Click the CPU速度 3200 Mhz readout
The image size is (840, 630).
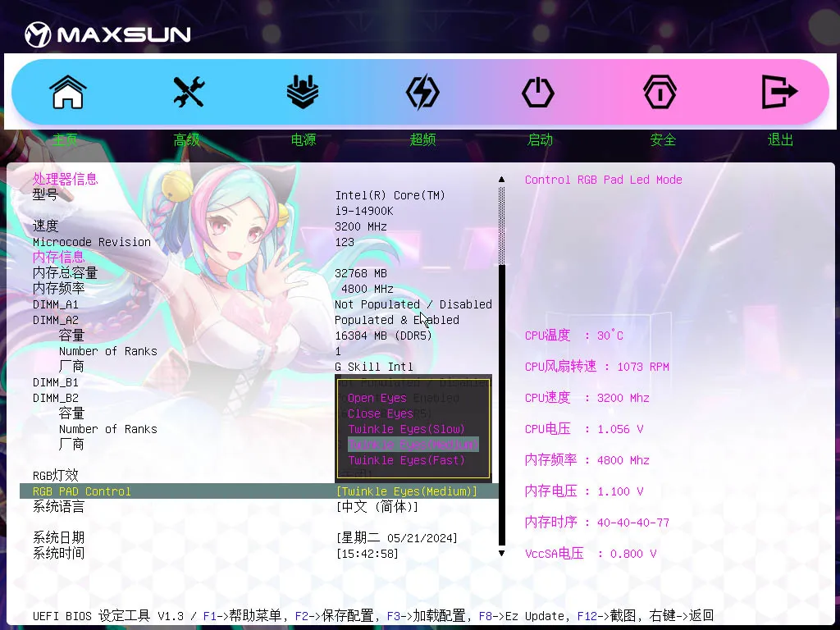coord(587,398)
